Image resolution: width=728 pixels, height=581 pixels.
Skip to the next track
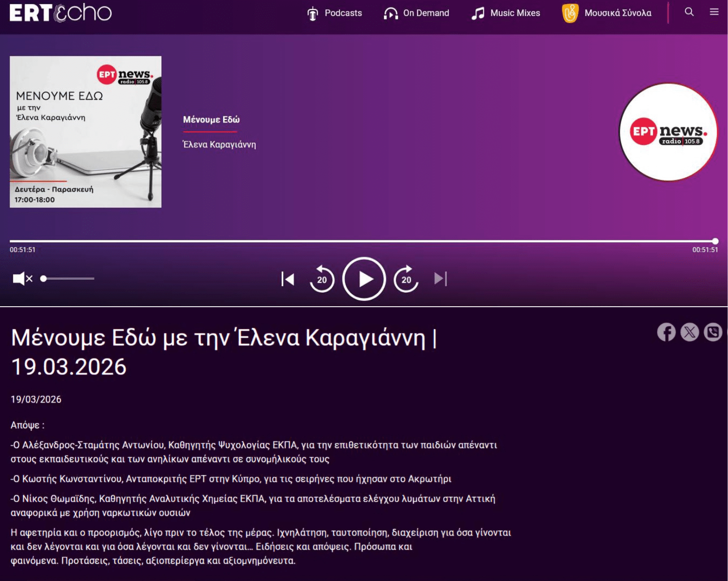click(x=440, y=279)
